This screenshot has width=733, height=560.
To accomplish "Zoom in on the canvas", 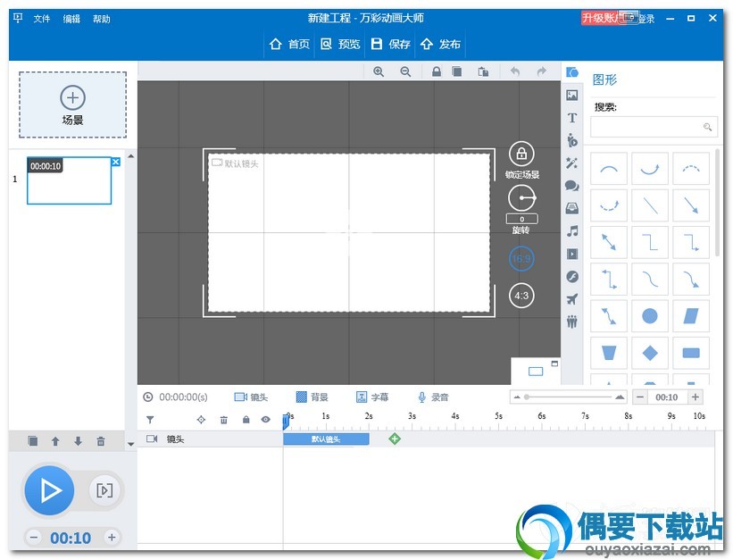I will pos(379,71).
